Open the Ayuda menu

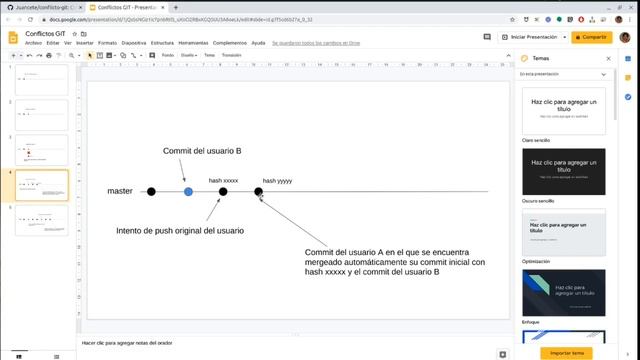point(258,43)
